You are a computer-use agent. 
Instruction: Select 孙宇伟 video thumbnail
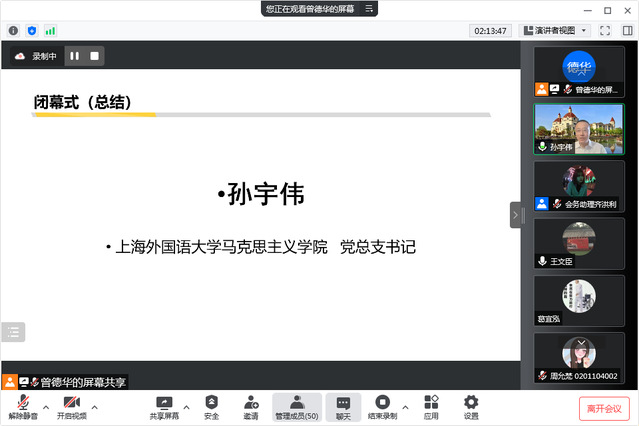579,129
